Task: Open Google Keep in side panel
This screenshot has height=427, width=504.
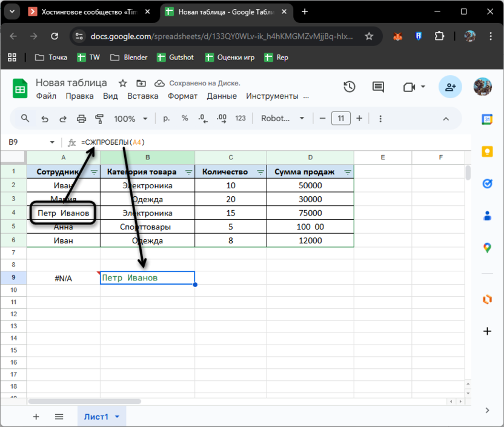Action: (x=487, y=151)
